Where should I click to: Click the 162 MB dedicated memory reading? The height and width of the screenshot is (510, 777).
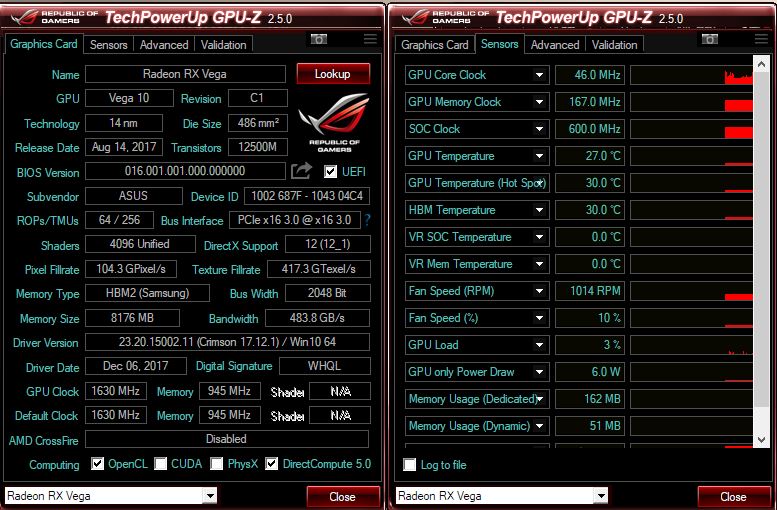tap(589, 399)
